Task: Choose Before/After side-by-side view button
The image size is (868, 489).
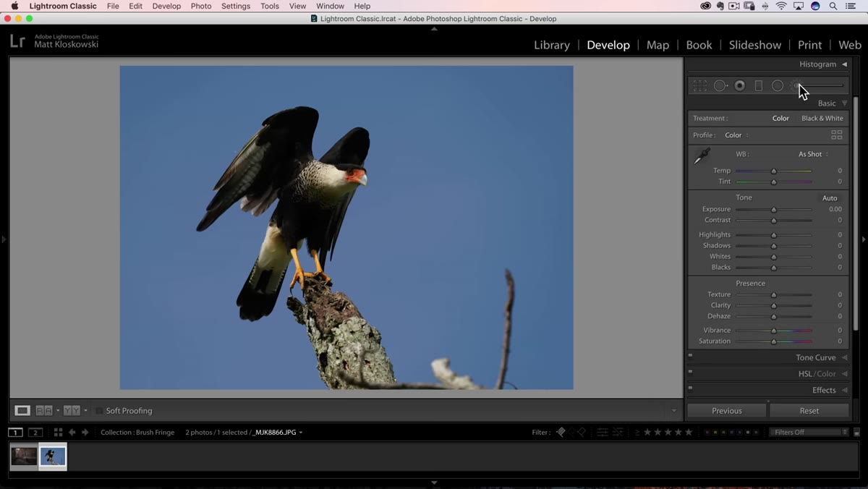Action: point(44,410)
